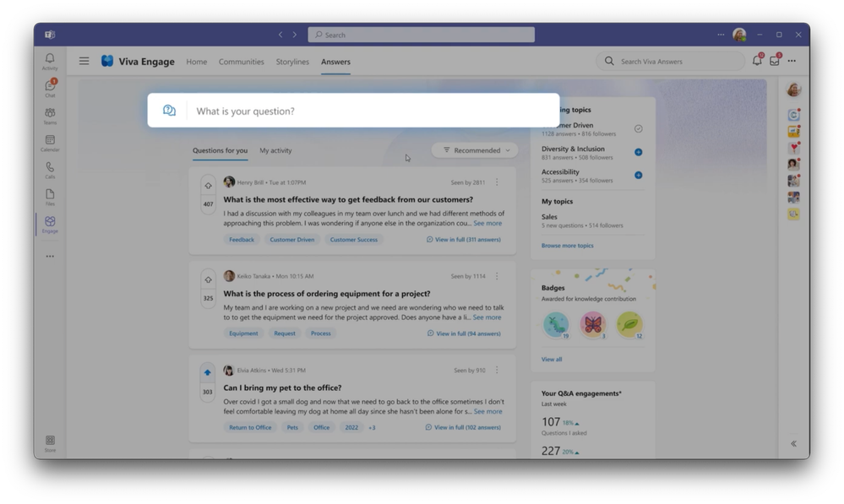
Task: Collapse the right side panel chevrons
Action: [793, 444]
